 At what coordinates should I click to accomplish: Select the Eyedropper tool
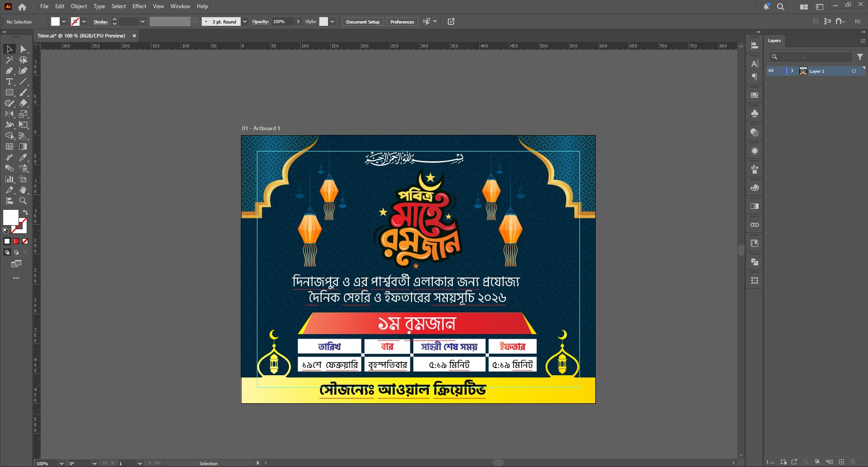click(x=24, y=157)
